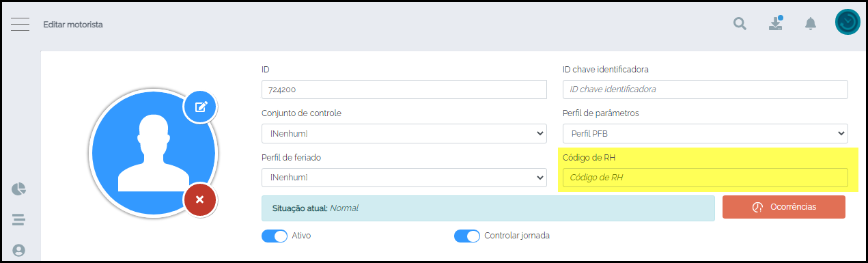The height and width of the screenshot is (263, 868).
Task: Click the ID input field
Action: coord(404,89)
